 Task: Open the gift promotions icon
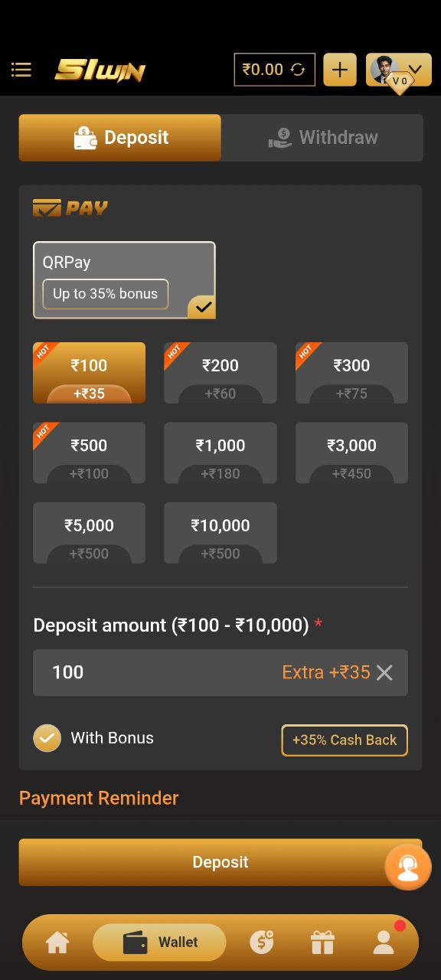[x=322, y=942]
